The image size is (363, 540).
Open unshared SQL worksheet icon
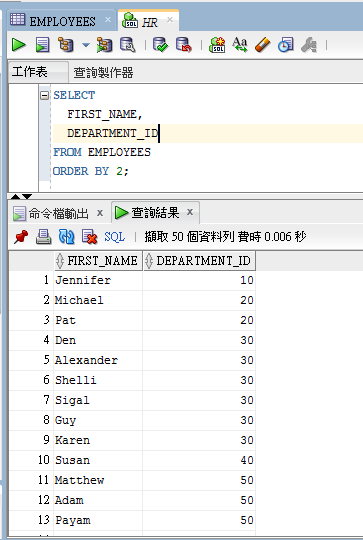pos(217,45)
